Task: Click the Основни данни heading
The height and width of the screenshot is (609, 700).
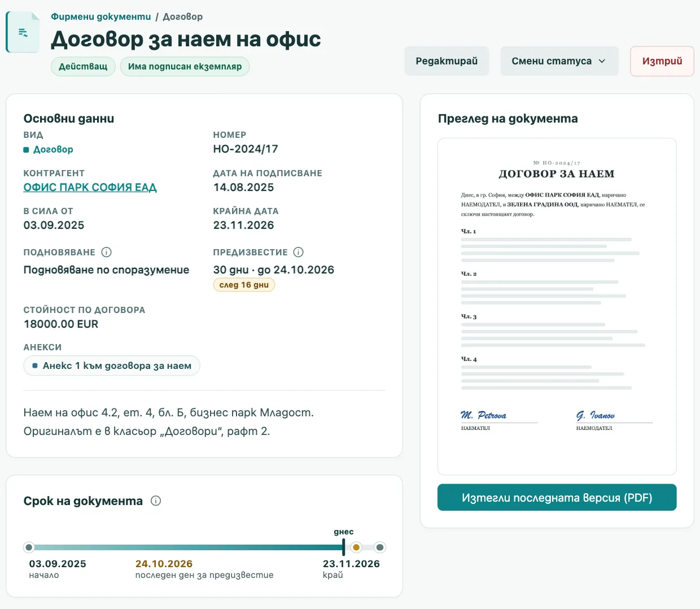Action: 69,119
